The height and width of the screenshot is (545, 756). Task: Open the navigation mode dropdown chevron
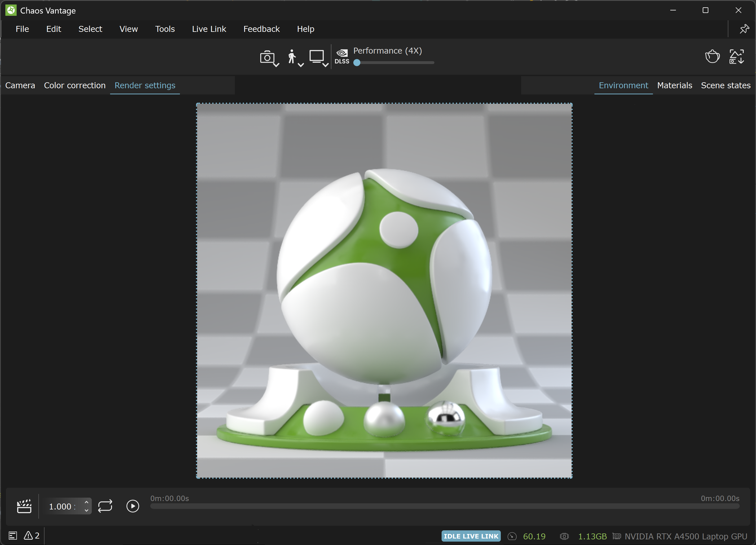click(x=301, y=65)
